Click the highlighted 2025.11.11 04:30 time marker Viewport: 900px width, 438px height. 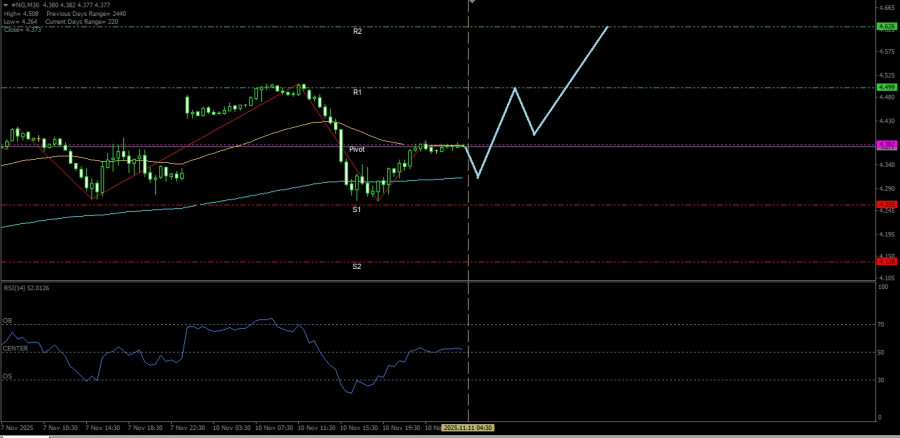pos(468,427)
